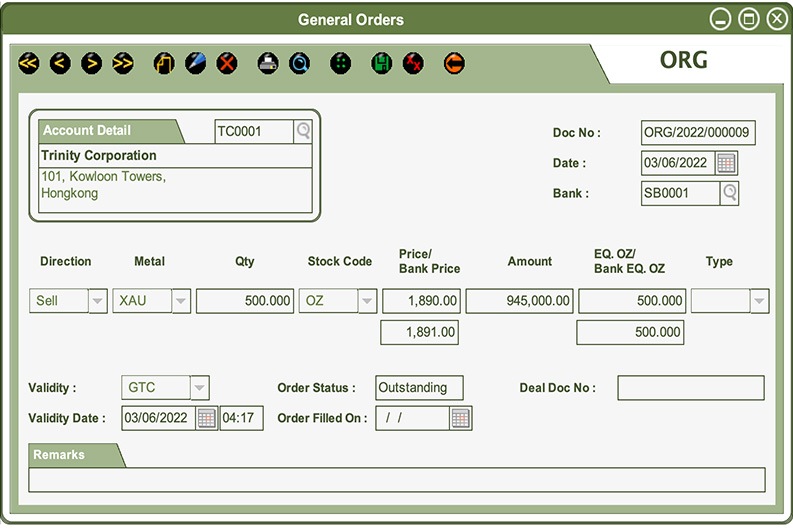Click the orange back arrow icon
The height and width of the screenshot is (529, 793).
(454, 64)
